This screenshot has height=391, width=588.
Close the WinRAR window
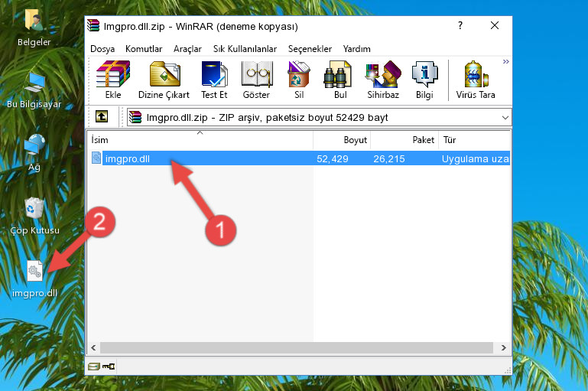click(495, 25)
